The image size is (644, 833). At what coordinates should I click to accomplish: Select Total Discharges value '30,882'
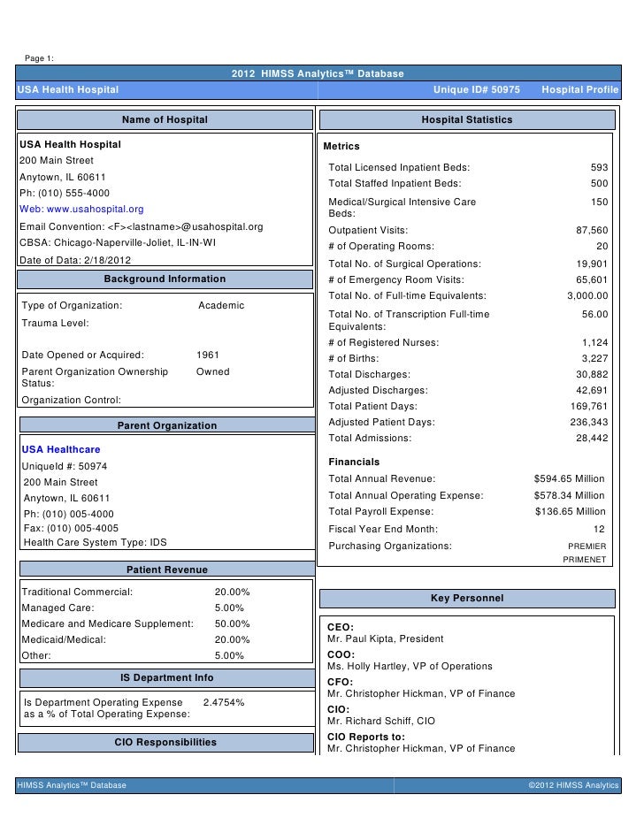[x=592, y=375]
